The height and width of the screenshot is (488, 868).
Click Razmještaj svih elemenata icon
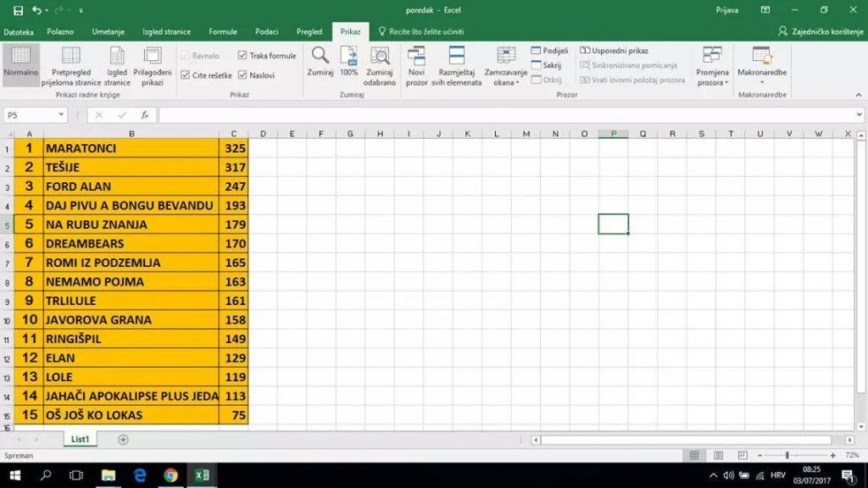(457, 58)
